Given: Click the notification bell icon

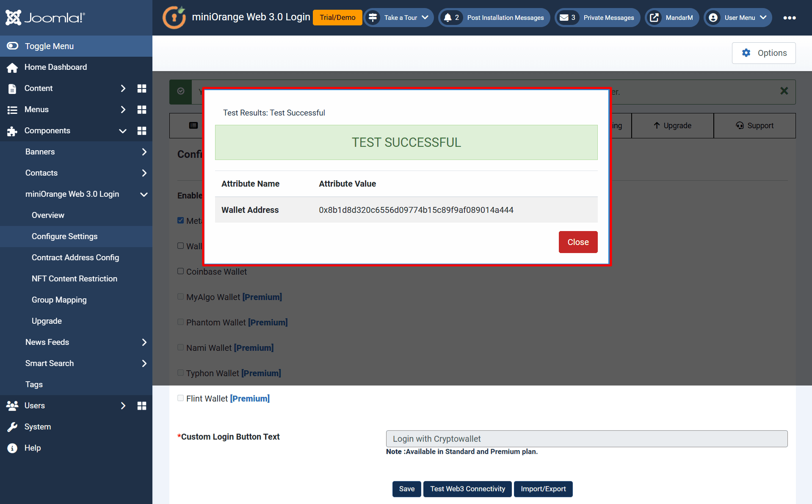Looking at the screenshot, I should [x=447, y=17].
